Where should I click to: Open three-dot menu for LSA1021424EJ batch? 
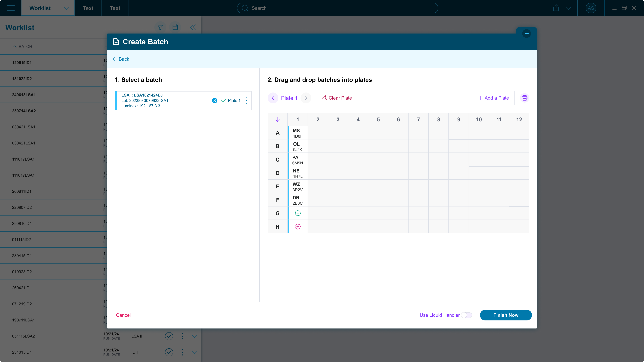[x=246, y=100]
